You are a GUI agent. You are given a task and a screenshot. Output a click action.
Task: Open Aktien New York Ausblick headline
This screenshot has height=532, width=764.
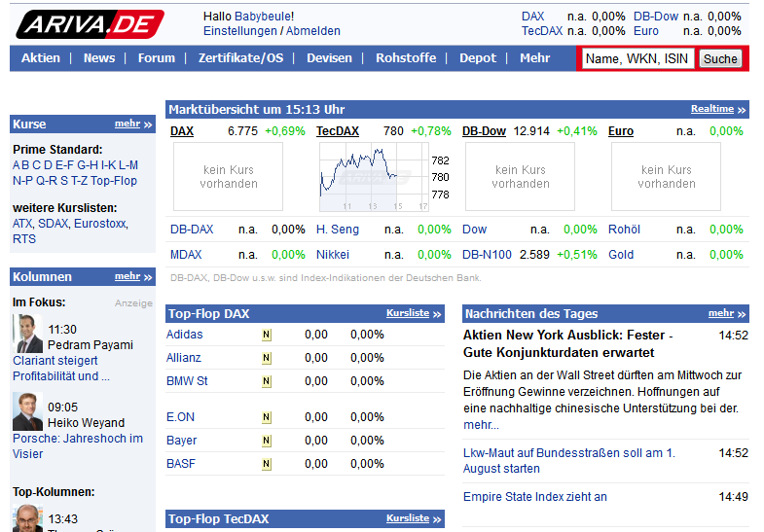tap(567, 343)
